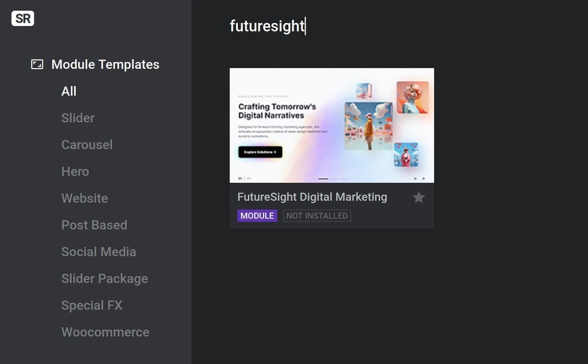Filter by Special FX
The height and width of the screenshot is (364, 588).
(x=92, y=305)
